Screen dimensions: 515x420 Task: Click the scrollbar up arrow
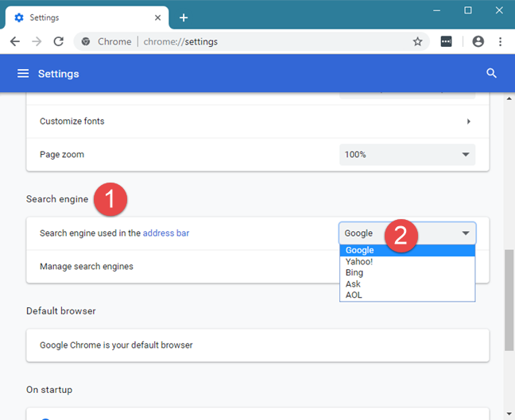(x=509, y=98)
